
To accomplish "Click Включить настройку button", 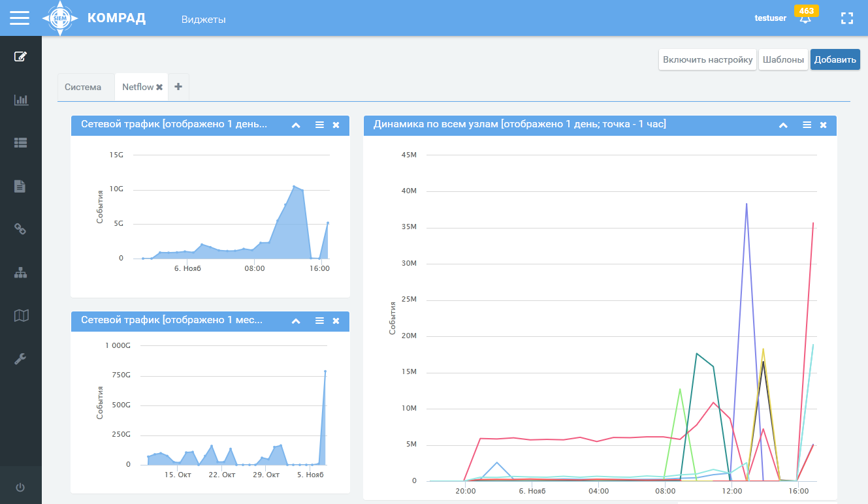I will [x=707, y=59].
